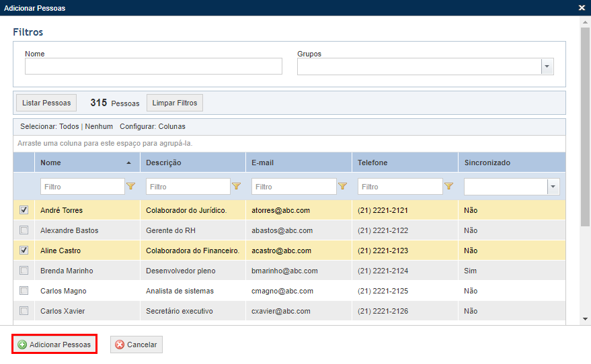Click the description Colaboradora do Financeiro.
Image resolution: width=591 pixels, height=364 pixels.
click(192, 251)
